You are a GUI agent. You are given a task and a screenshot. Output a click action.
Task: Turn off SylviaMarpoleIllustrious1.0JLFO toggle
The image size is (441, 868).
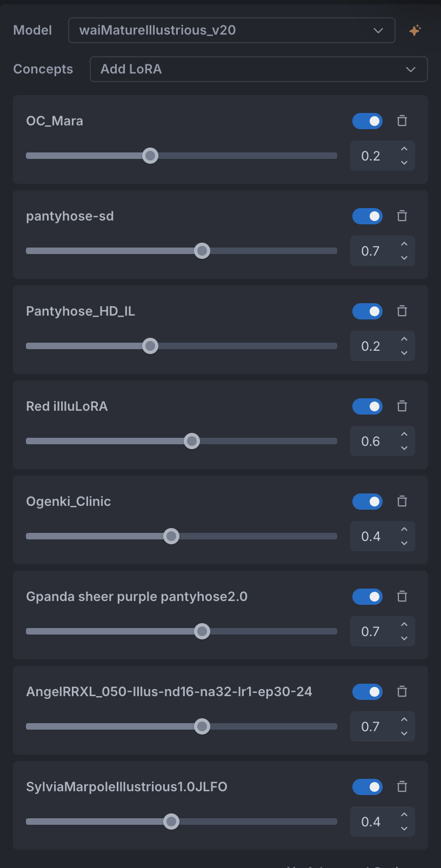point(367,787)
